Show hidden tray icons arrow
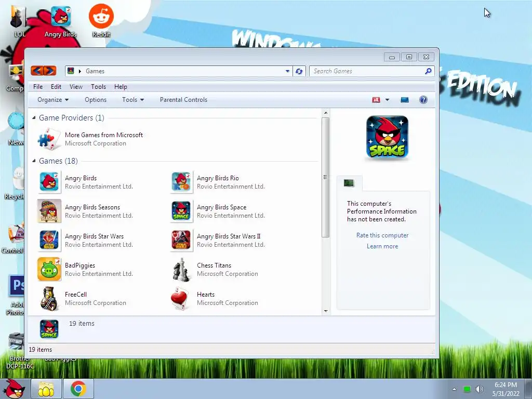This screenshot has height=399, width=532. (x=454, y=389)
